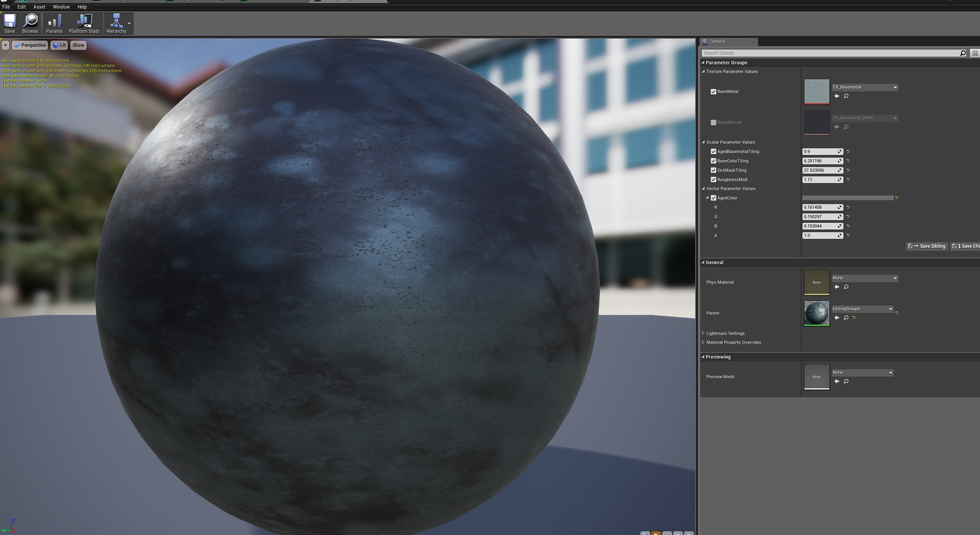Viewport: 980px width, 535px height.
Task: Reset AgedColor A channel to default
Action: click(x=848, y=235)
